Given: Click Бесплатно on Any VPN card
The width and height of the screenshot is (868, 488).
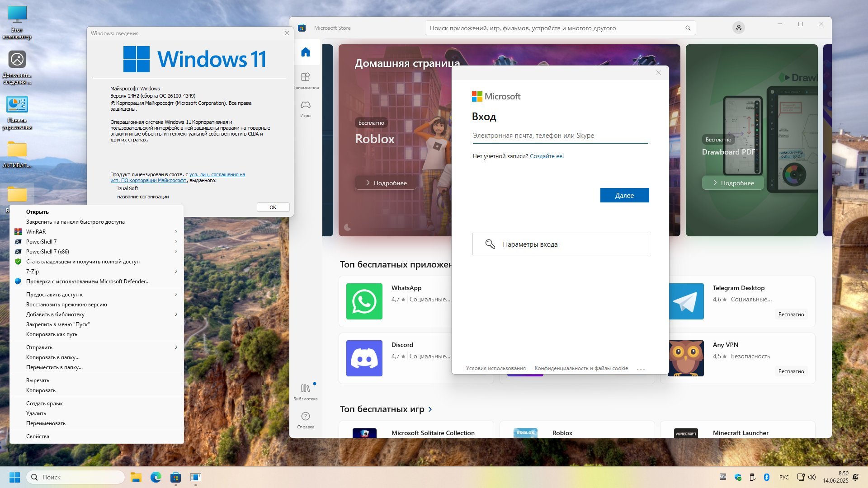Looking at the screenshot, I should click(791, 371).
